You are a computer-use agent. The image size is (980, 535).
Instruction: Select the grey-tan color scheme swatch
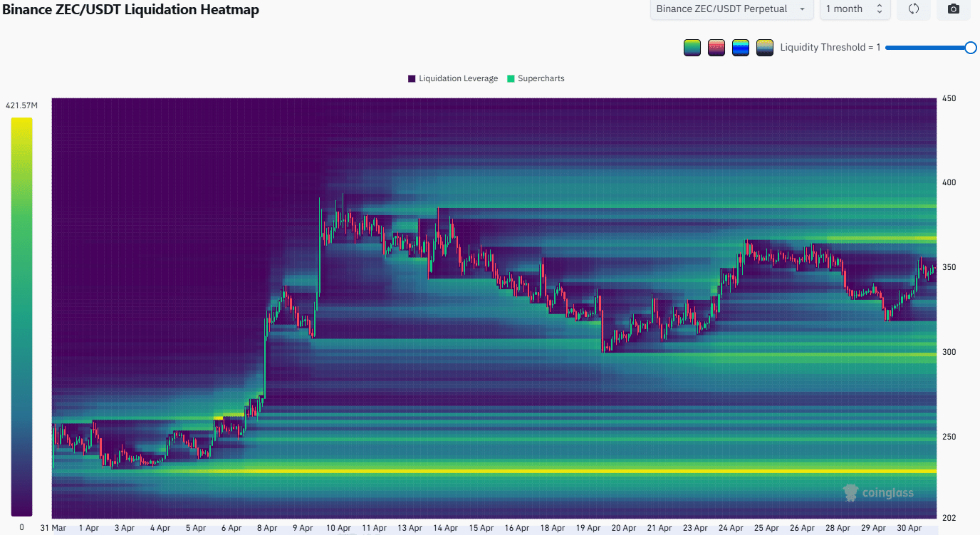click(x=765, y=48)
